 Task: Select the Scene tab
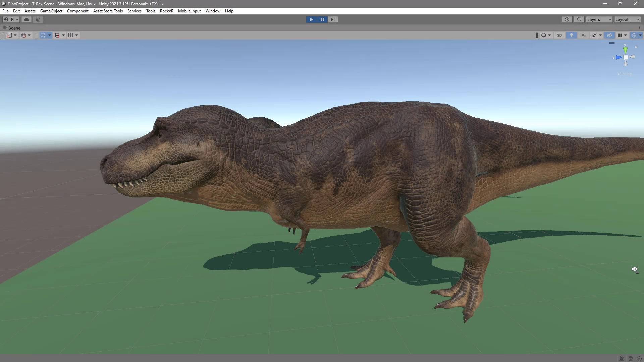click(x=12, y=28)
